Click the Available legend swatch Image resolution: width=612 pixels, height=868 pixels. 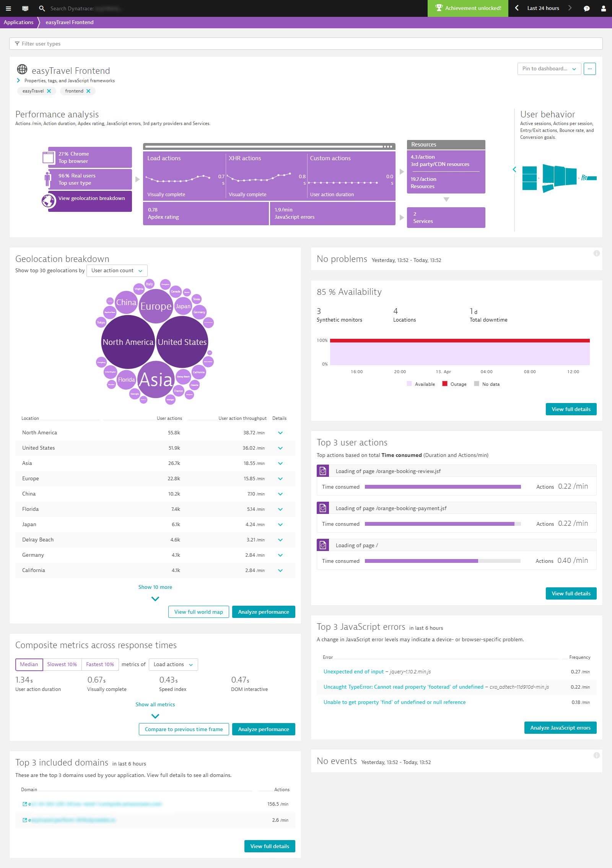[x=409, y=384]
